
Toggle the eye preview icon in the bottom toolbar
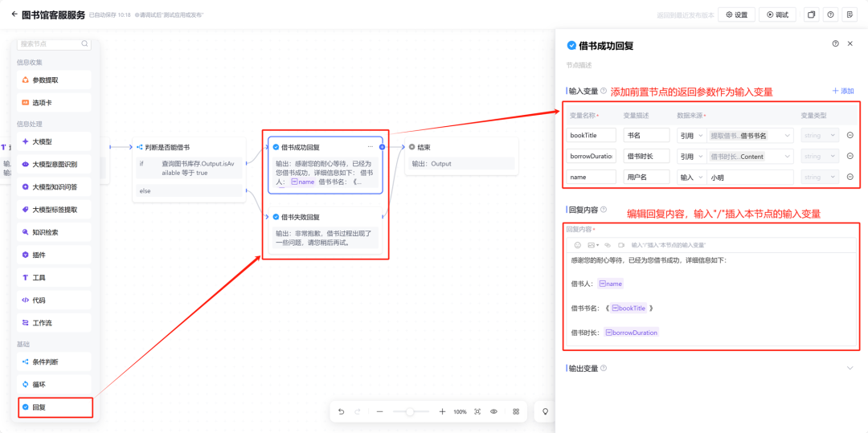[493, 412]
